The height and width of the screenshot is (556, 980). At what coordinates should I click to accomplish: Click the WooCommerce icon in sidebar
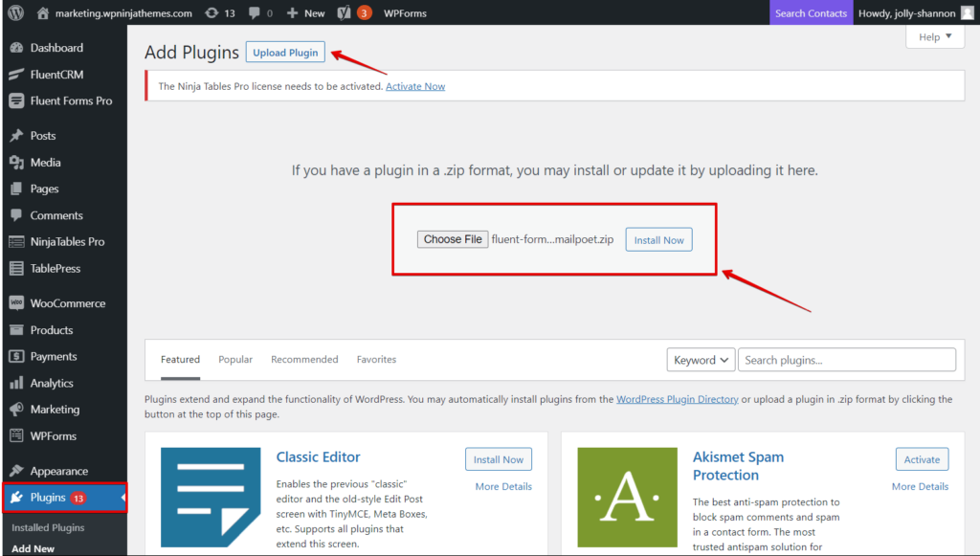tap(17, 303)
